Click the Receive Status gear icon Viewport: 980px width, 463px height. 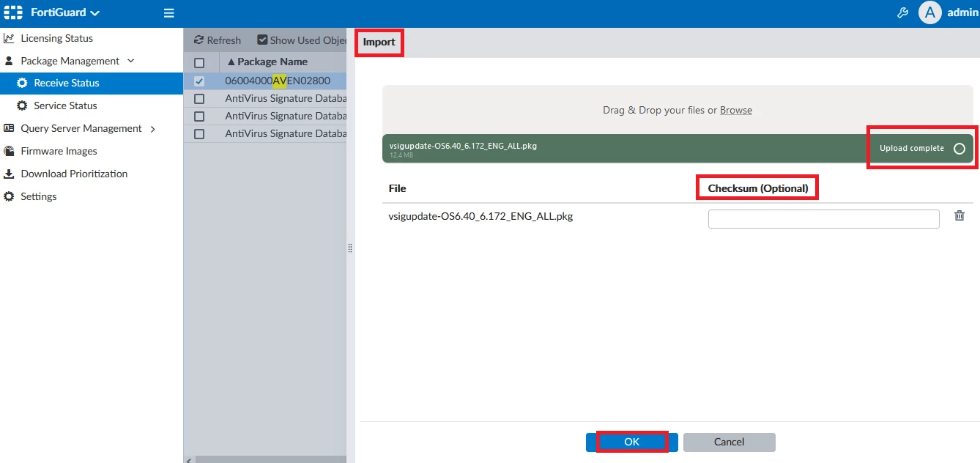click(22, 83)
